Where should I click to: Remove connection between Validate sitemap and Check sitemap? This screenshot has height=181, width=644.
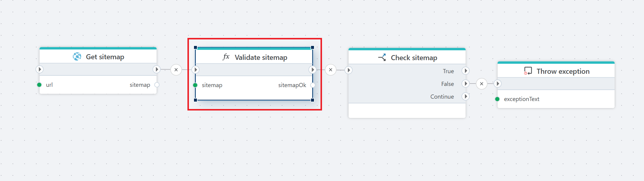pyautogui.click(x=331, y=70)
